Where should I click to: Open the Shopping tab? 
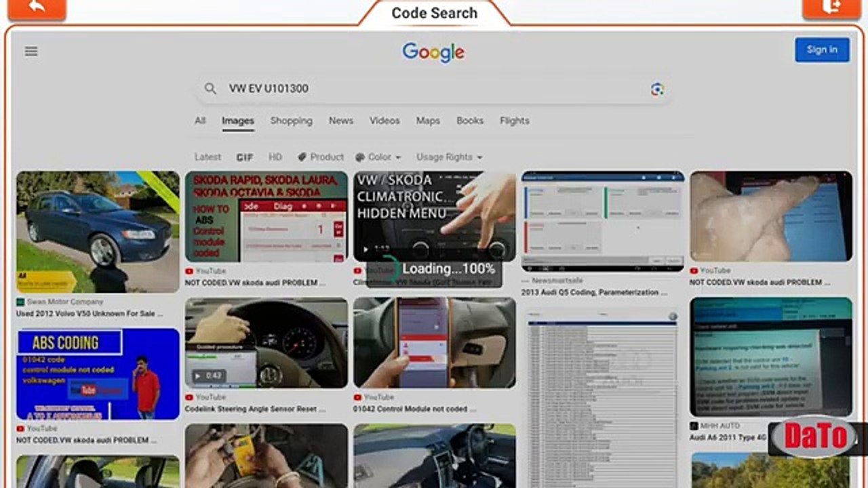tap(292, 121)
